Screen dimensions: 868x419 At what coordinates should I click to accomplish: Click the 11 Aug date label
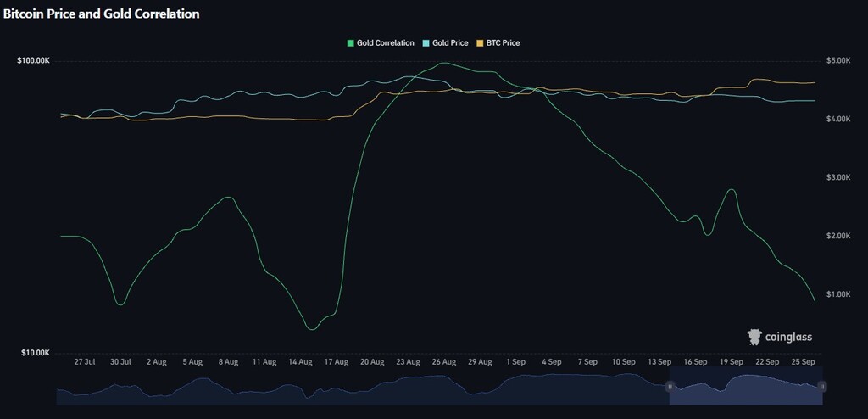pyautogui.click(x=264, y=362)
